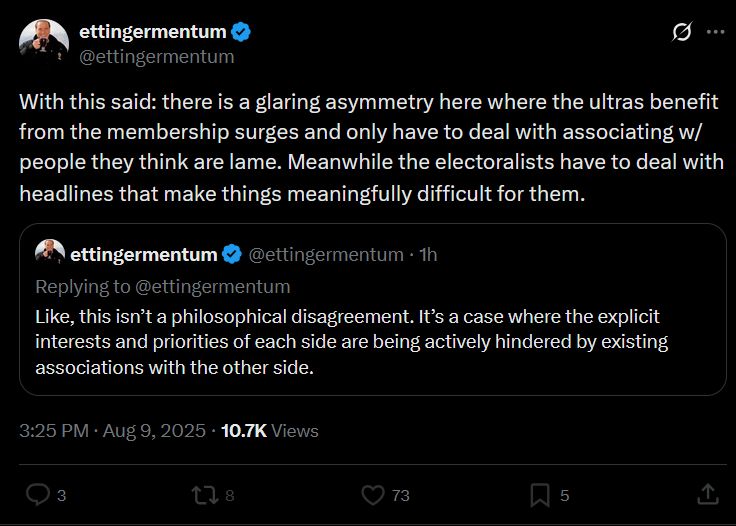Click the @ettingermentum handle under the author name

point(156,57)
